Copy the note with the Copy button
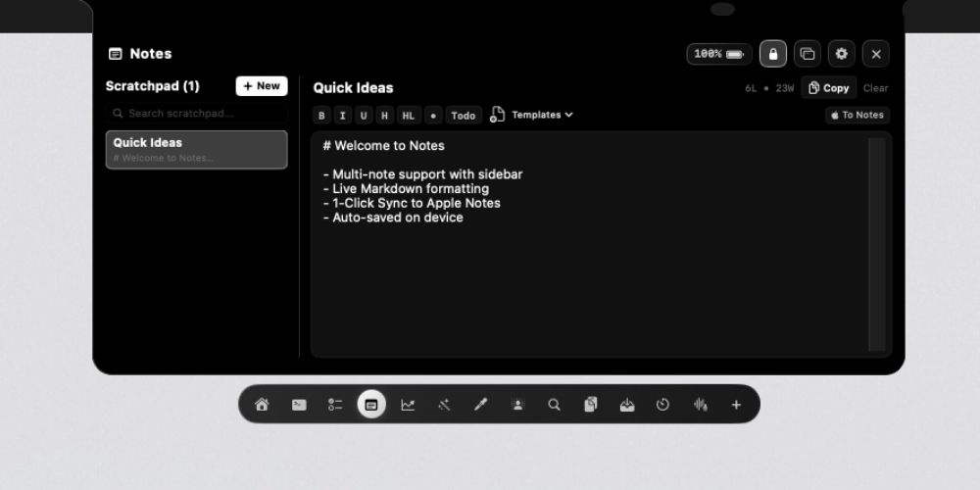980x490 pixels. (829, 88)
